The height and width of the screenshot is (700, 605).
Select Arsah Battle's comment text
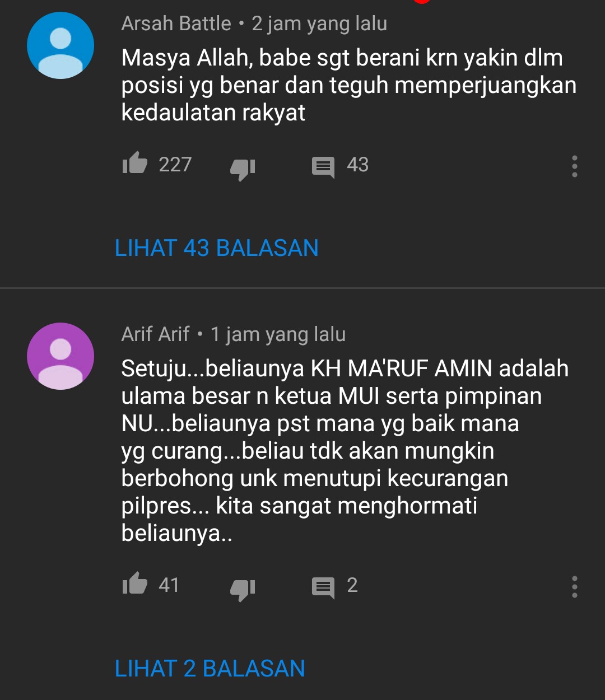pos(348,85)
